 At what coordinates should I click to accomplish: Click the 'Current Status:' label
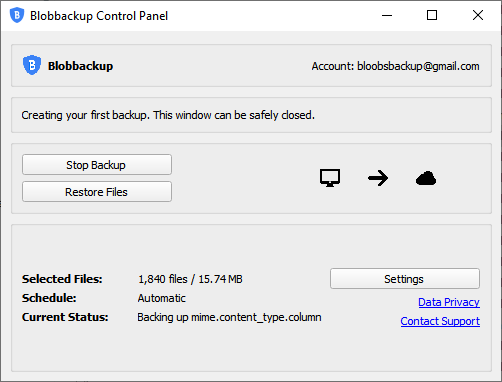(65, 317)
